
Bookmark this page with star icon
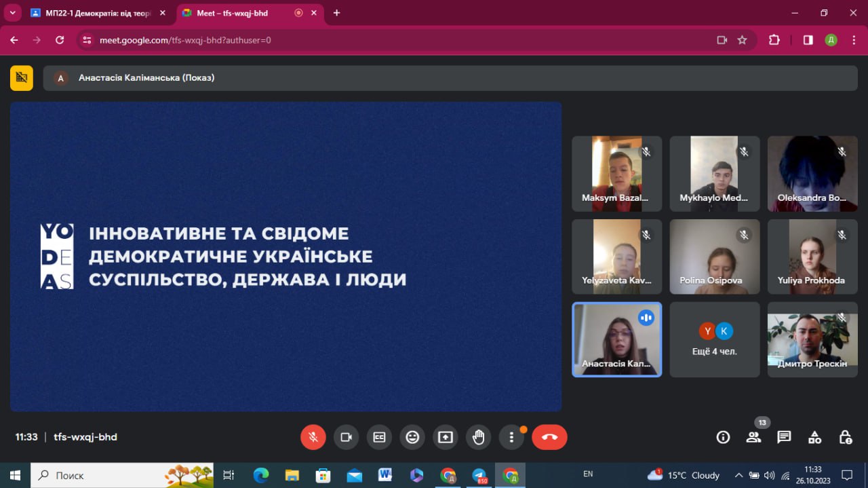point(742,40)
